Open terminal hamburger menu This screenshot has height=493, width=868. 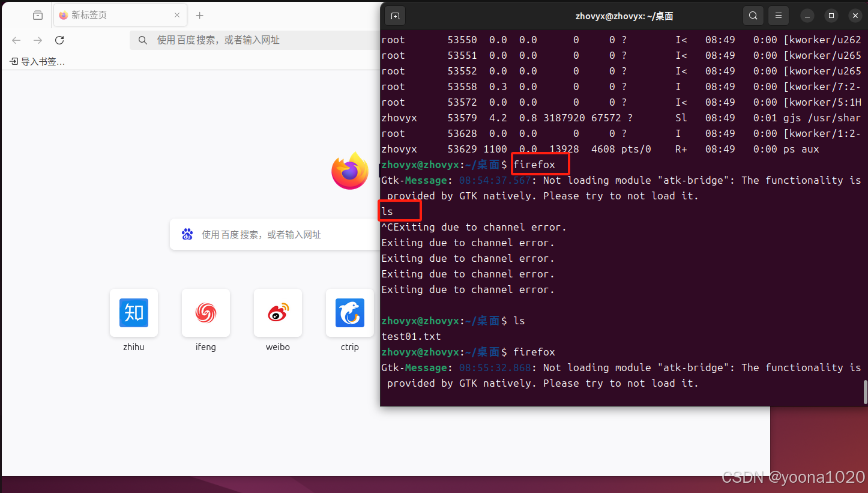click(x=779, y=16)
